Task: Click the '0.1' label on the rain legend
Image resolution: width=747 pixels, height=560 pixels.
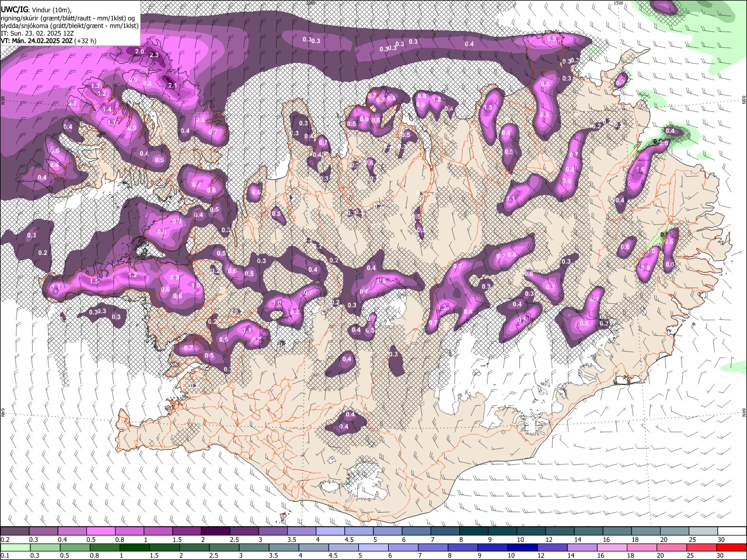Action: point(5,555)
